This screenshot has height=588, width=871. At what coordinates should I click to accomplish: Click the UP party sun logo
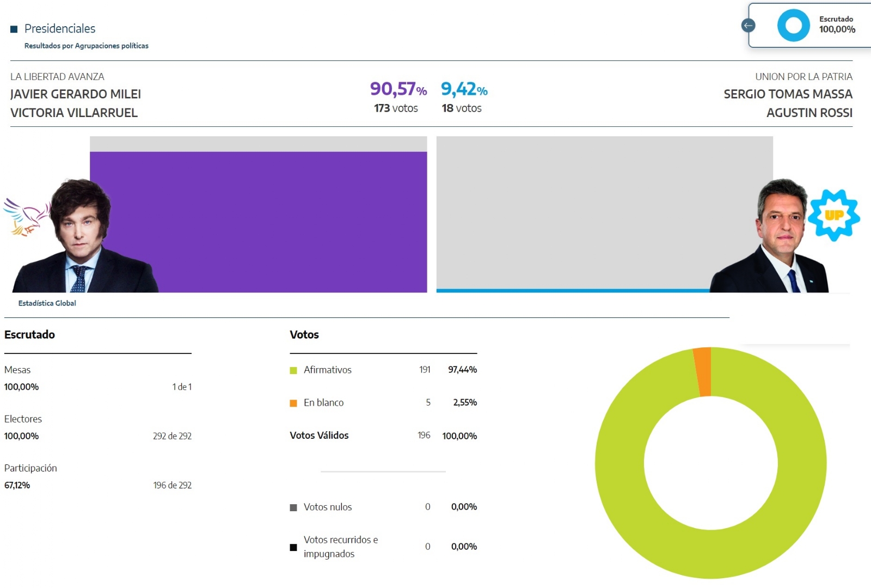tap(833, 215)
